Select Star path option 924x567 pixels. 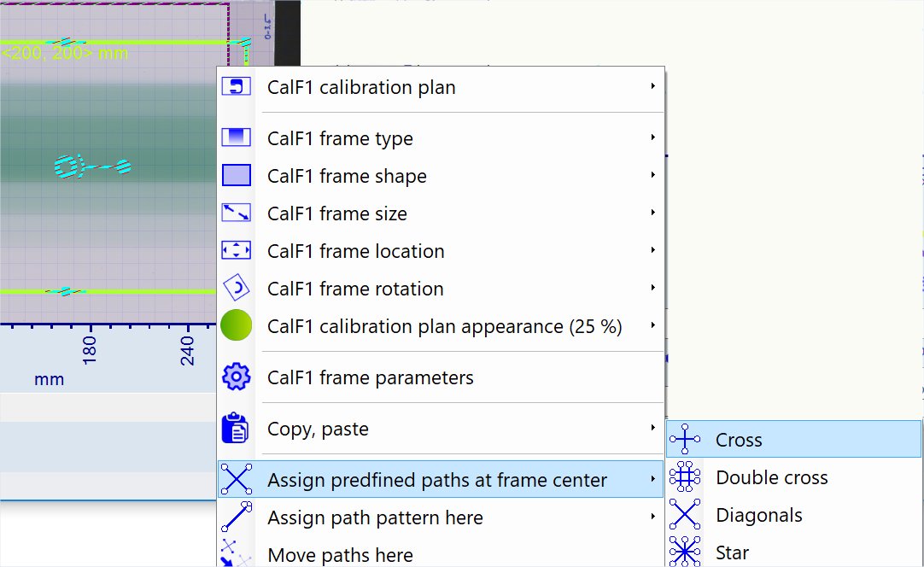[732, 552]
